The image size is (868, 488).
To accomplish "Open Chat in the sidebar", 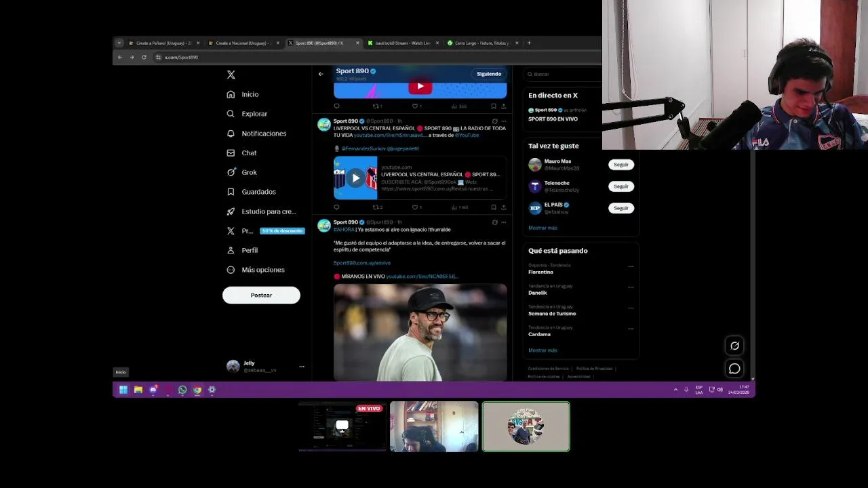I will pos(241,153).
